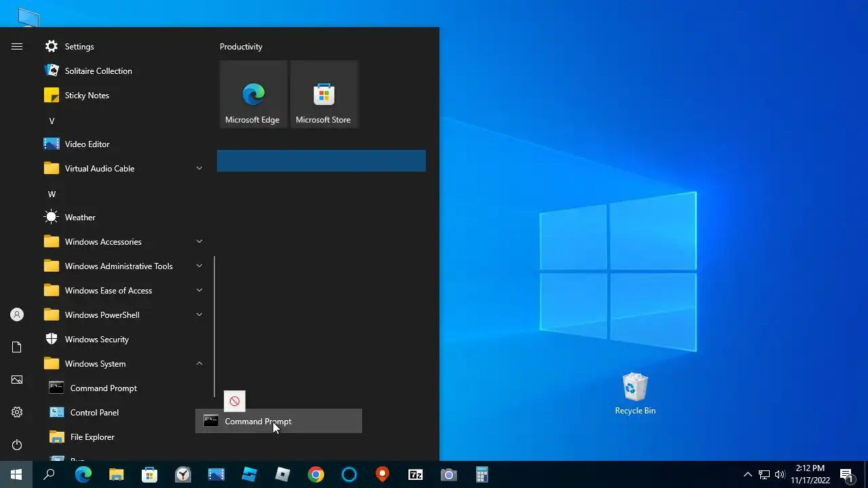Open Settings from the app list

123,47
